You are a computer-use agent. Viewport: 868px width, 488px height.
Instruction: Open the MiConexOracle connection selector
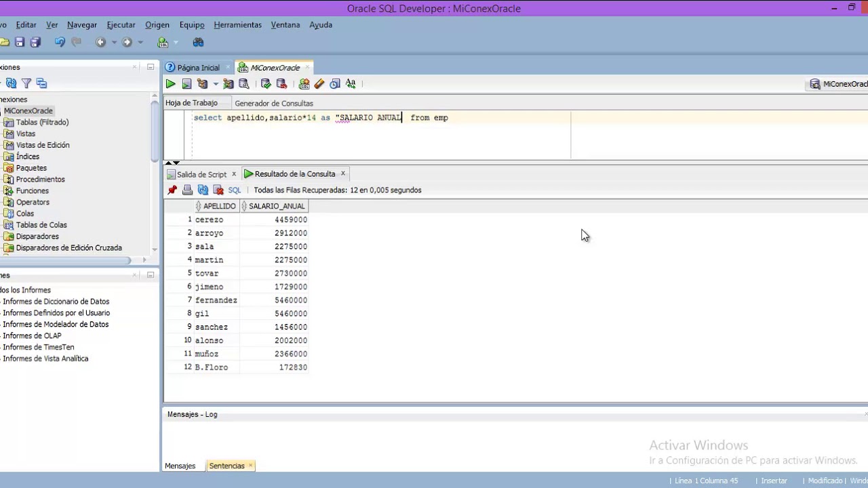839,84
